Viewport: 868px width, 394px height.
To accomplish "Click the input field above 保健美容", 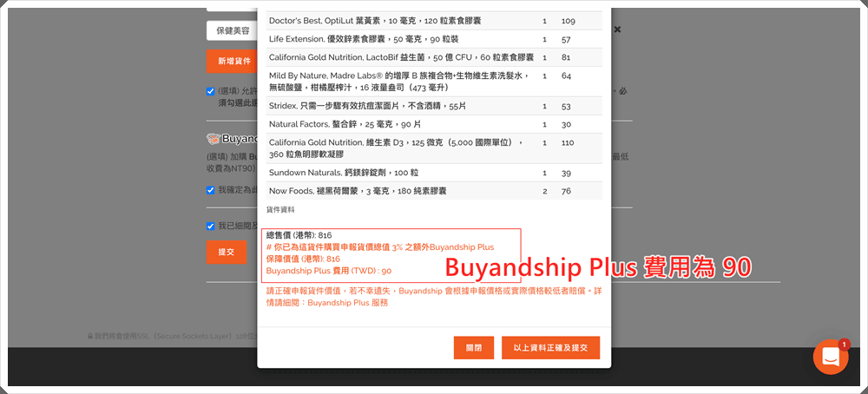I will [232, 5].
